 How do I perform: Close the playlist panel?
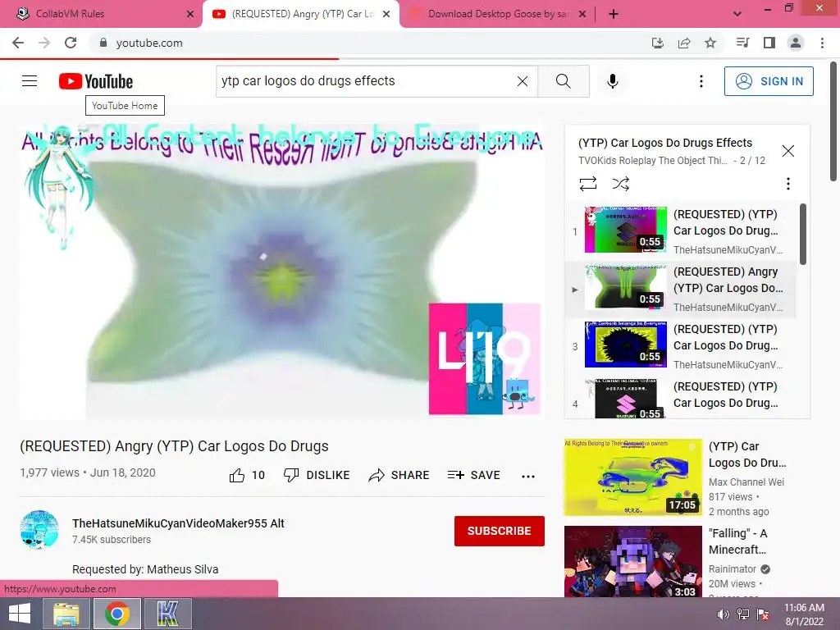click(788, 151)
